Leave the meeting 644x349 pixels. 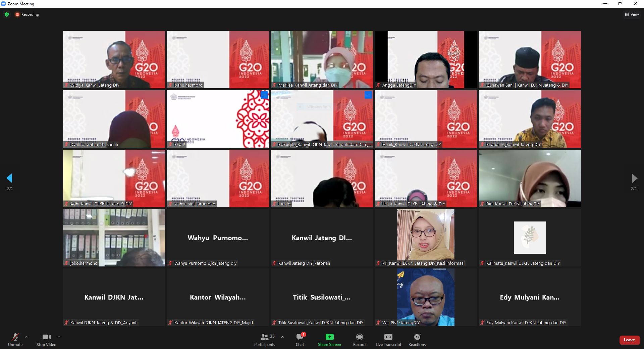coord(629,340)
